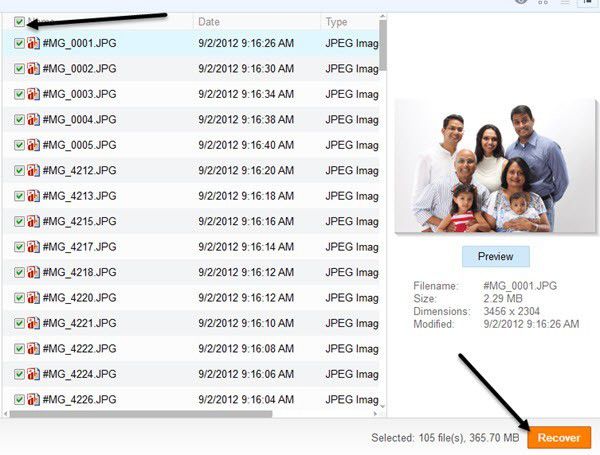The height and width of the screenshot is (455, 600).
Task: Click the file icon of #MG_4215.JPG
Action: click(33, 222)
